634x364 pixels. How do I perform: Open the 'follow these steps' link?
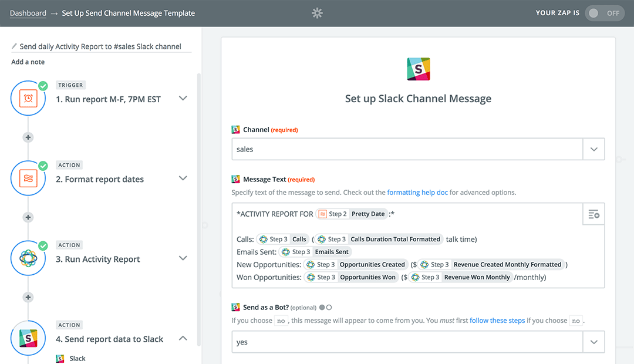[497, 321]
